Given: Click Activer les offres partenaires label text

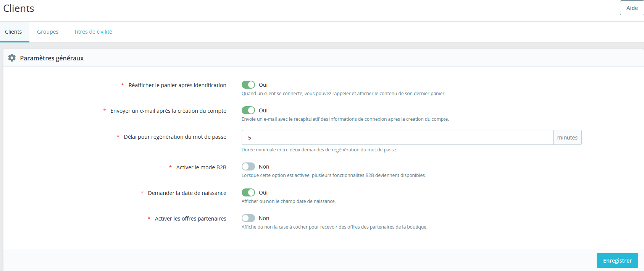Looking at the screenshot, I should pyautogui.click(x=190, y=219).
